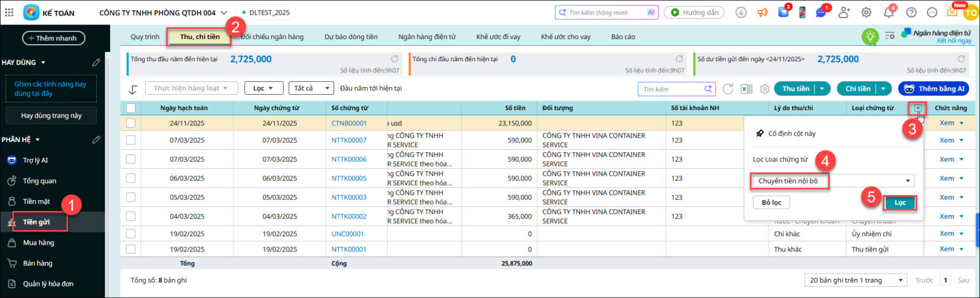The image size is (980, 298).
Task: Click the megaphone announcements icon
Action: [763, 12]
